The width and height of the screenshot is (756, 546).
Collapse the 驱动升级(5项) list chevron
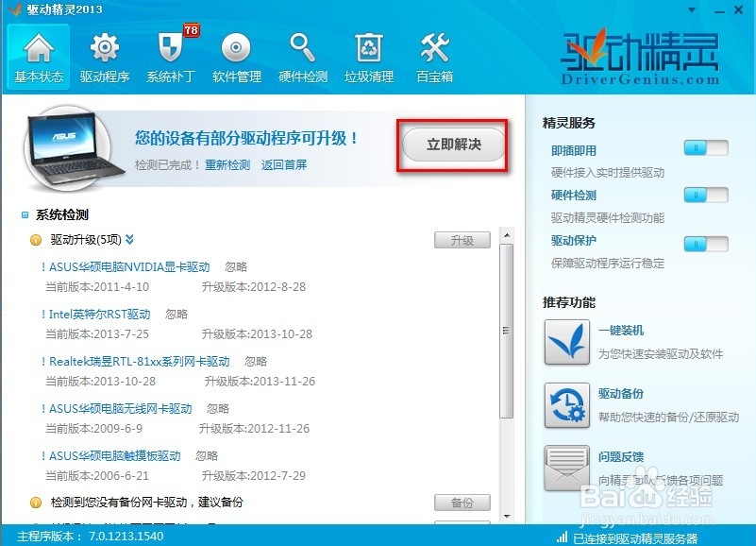(129, 239)
